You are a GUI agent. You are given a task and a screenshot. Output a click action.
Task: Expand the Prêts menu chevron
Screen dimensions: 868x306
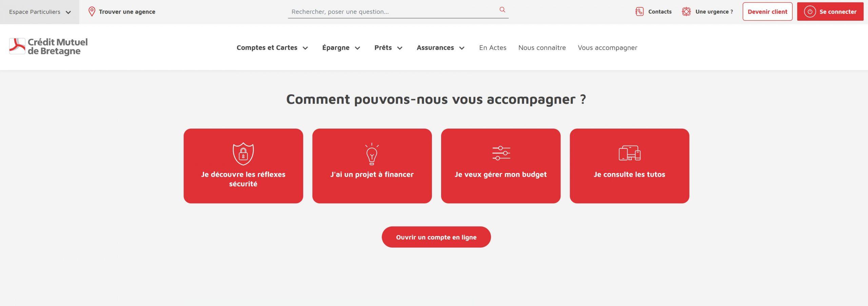(x=400, y=48)
